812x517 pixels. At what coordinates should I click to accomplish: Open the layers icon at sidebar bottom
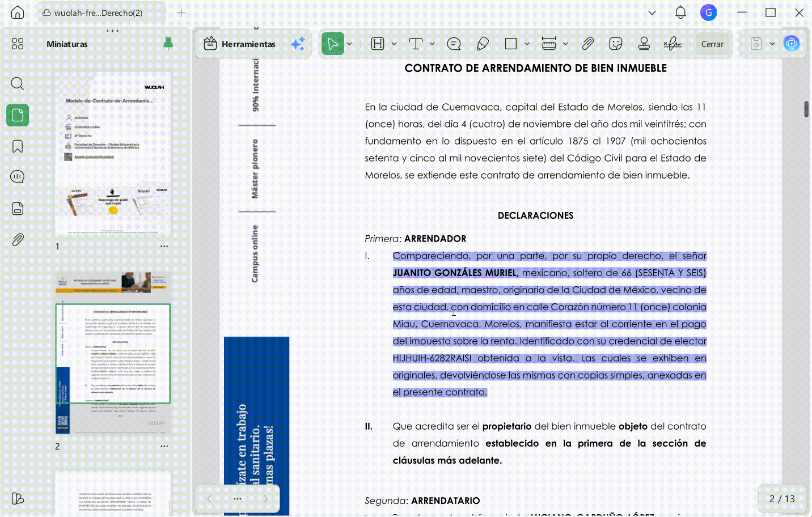point(18,498)
